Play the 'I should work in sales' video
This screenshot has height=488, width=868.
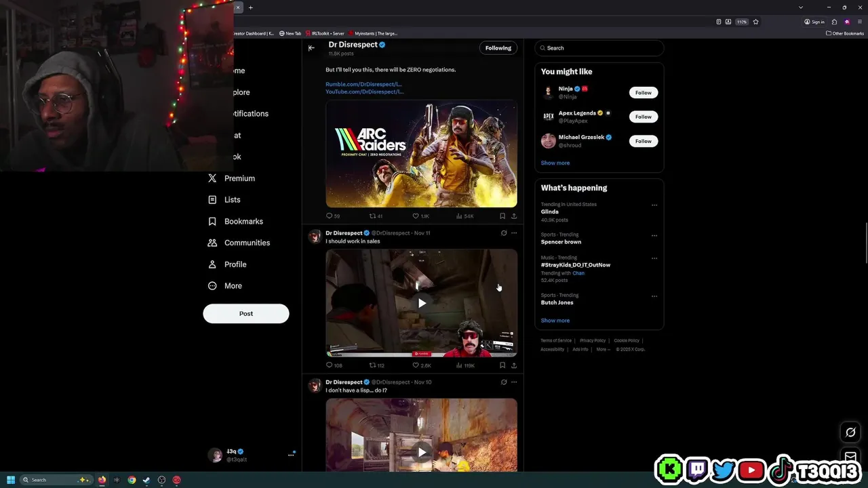[x=421, y=303]
